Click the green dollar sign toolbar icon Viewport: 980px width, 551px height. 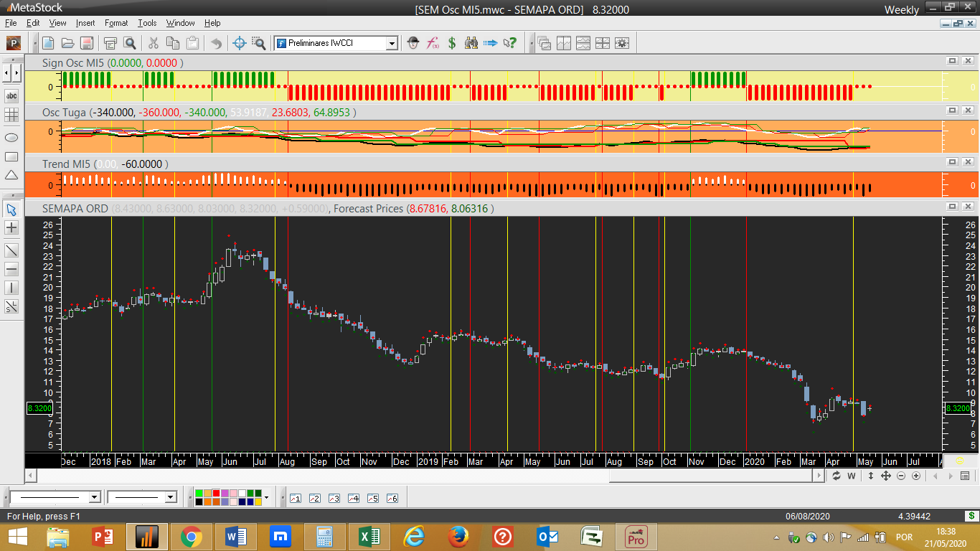pyautogui.click(x=452, y=43)
